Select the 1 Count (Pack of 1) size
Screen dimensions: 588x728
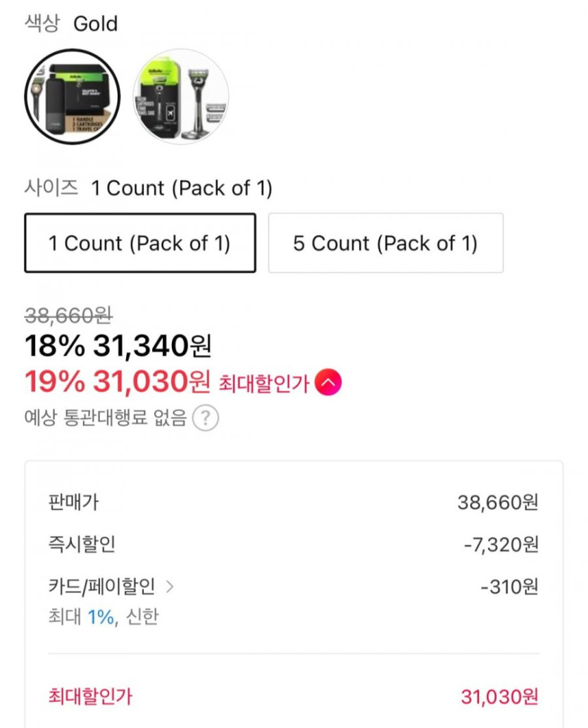click(139, 243)
